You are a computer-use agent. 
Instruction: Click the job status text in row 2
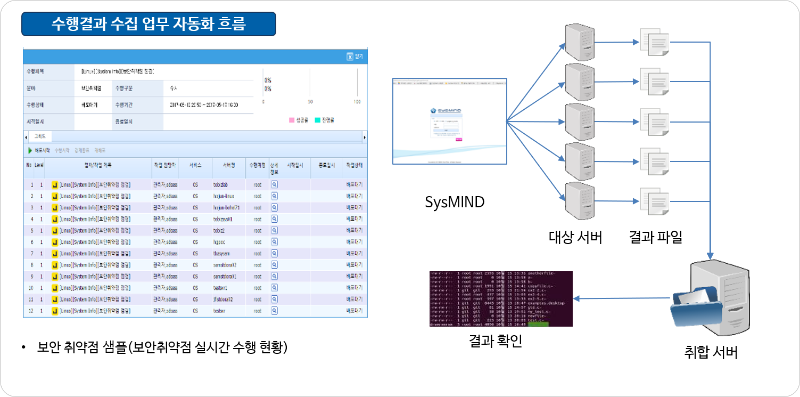tap(354, 196)
